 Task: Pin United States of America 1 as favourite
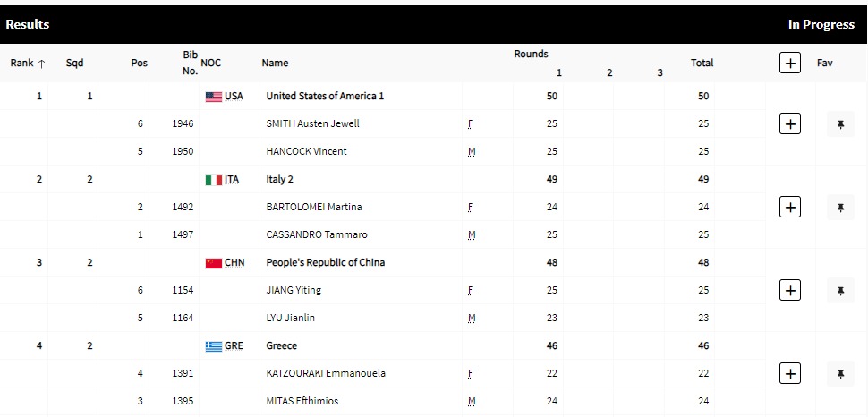[840, 124]
